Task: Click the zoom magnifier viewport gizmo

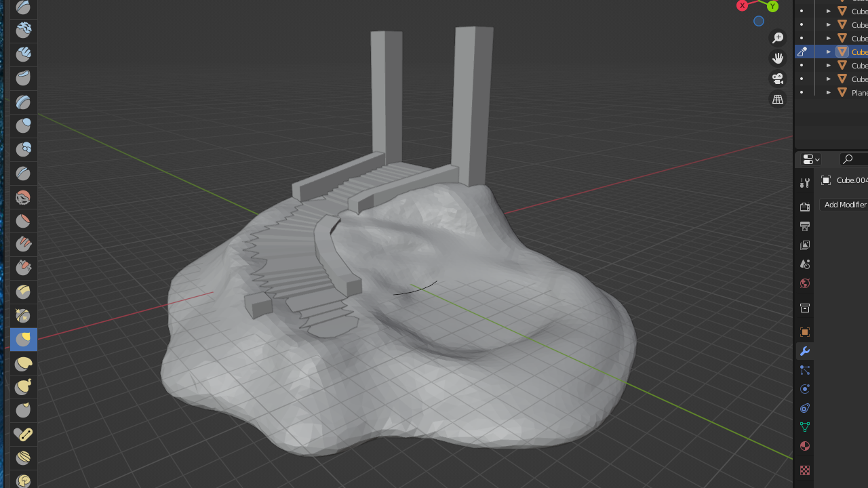Action: click(778, 38)
